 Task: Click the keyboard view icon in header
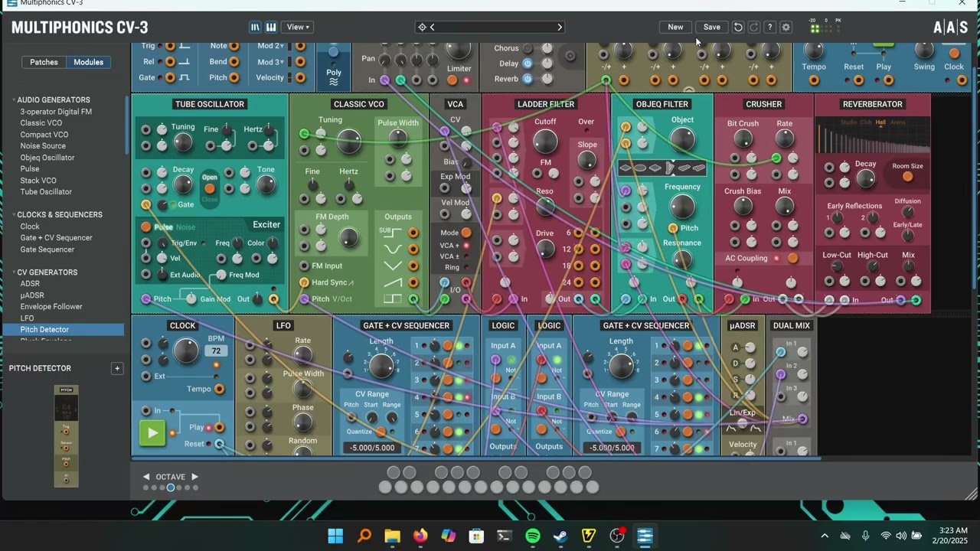(x=271, y=27)
